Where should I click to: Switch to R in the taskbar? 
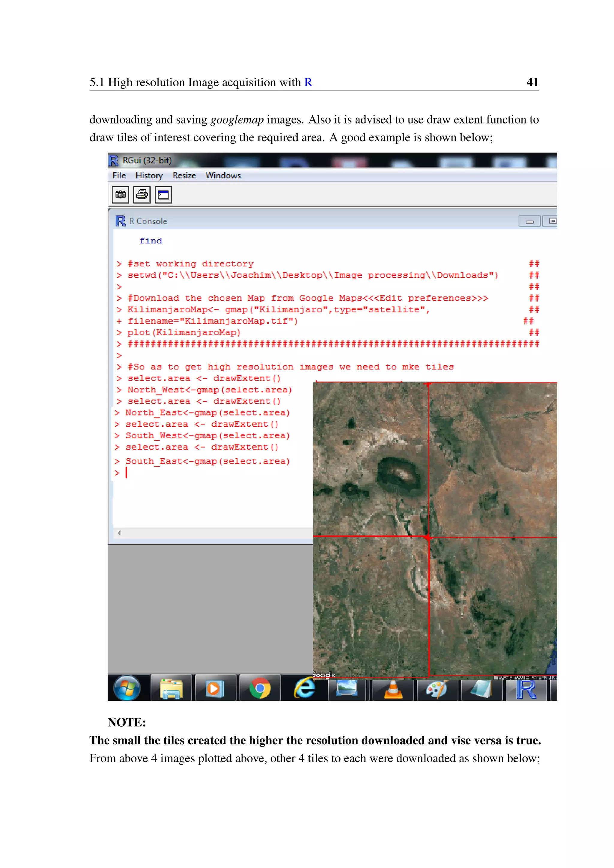click(x=527, y=689)
